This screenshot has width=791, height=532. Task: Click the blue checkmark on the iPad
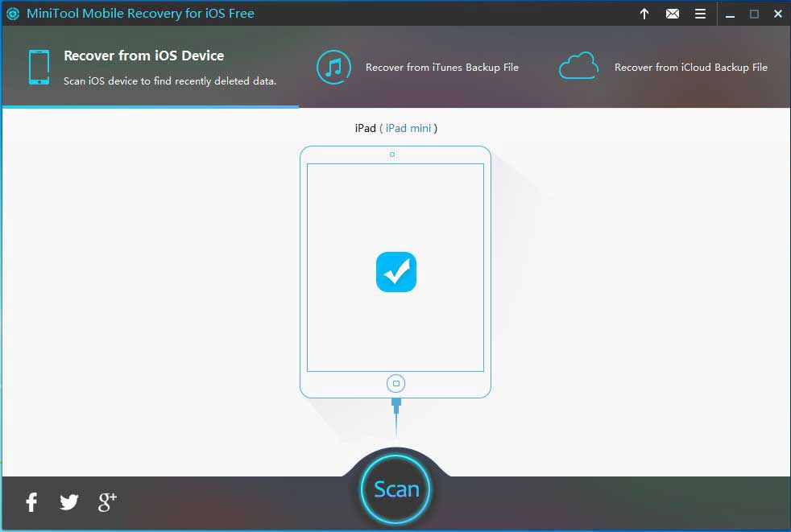[x=396, y=272]
